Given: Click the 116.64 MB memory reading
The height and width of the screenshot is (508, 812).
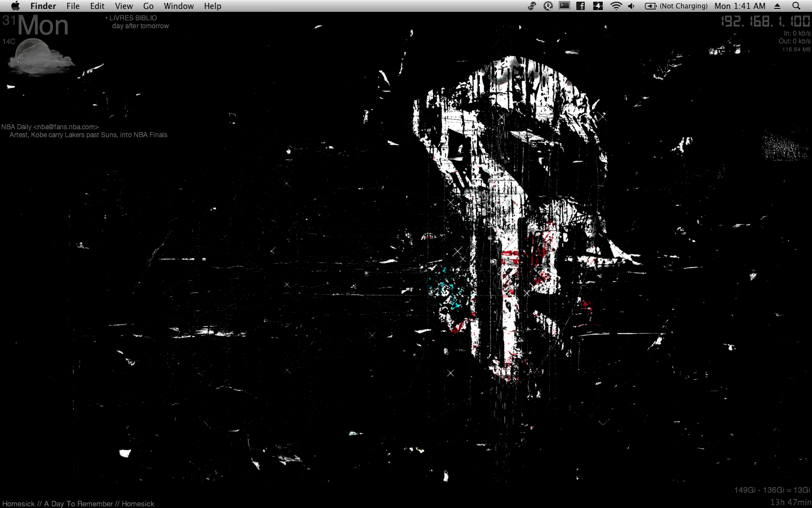Looking at the screenshot, I should pyautogui.click(x=796, y=50).
